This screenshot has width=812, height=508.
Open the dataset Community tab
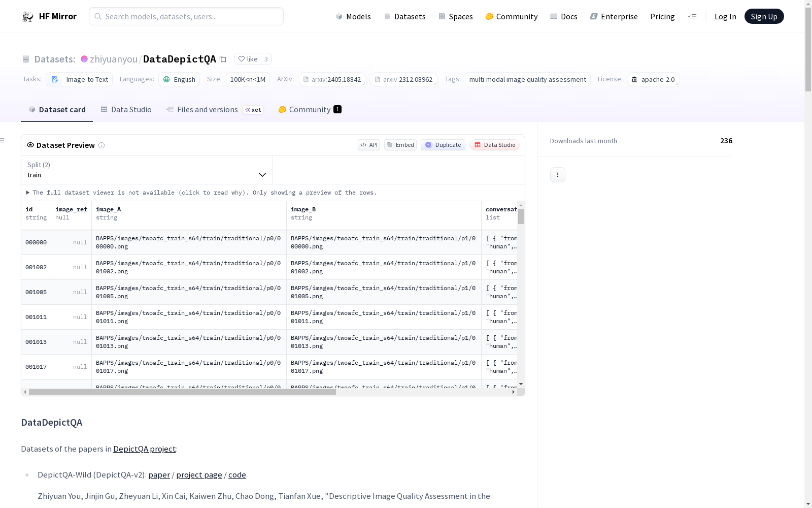[x=310, y=110]
